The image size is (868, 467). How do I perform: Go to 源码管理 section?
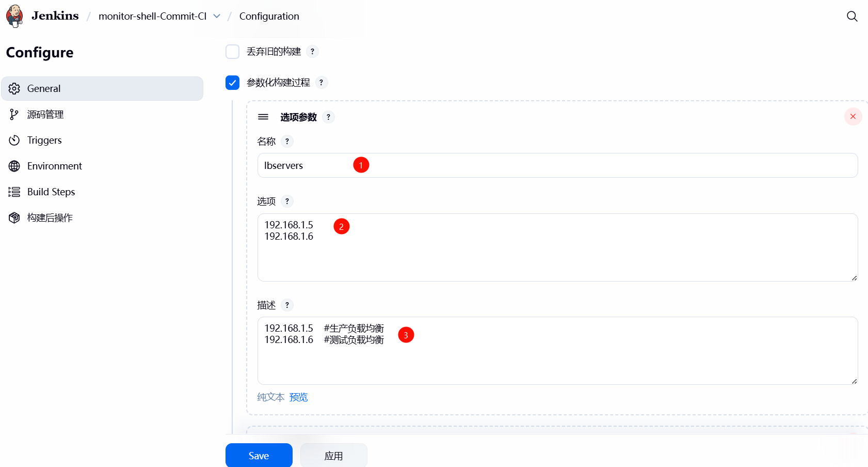click(45, 115)
